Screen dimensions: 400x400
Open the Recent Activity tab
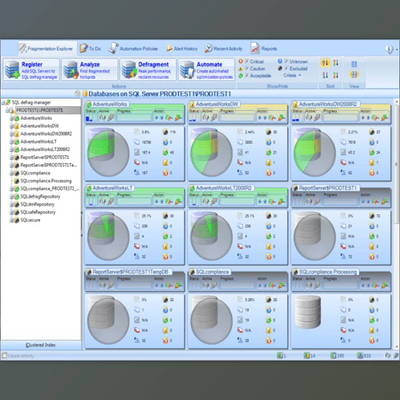(223, 49)
